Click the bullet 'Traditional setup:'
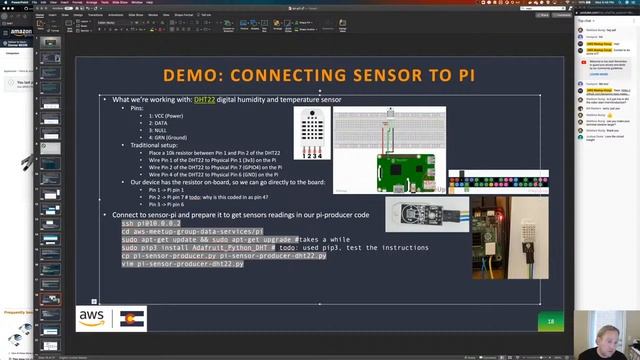This screenshot has width=640, height=360. (154, 145)
